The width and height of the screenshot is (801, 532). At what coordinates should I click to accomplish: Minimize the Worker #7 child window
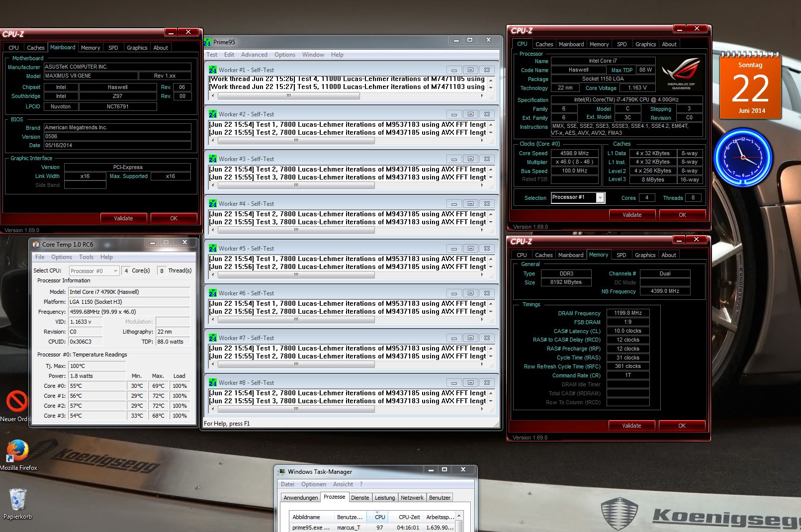tap(453, 338)
